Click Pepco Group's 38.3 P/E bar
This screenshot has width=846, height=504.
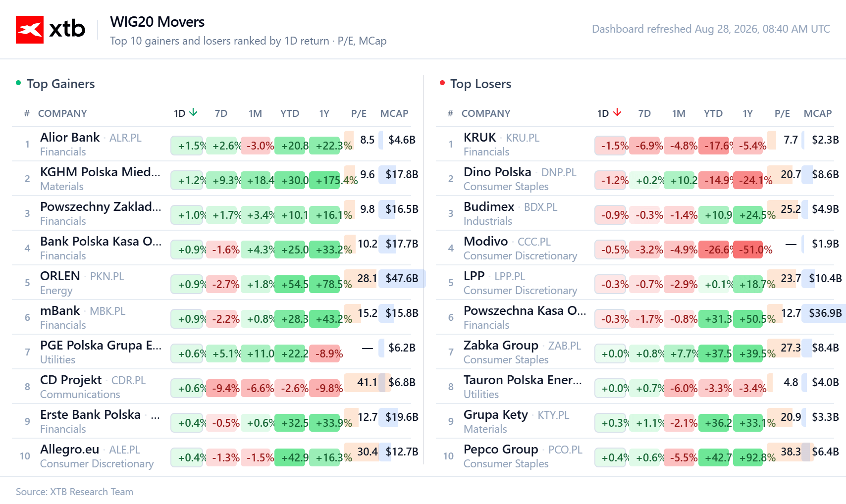790,452
